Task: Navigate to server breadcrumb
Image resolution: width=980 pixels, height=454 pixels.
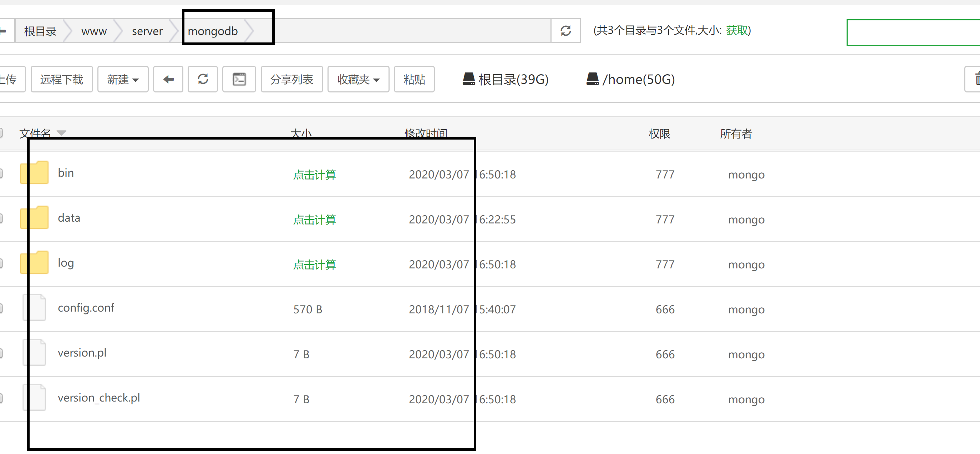Action: 147,31
